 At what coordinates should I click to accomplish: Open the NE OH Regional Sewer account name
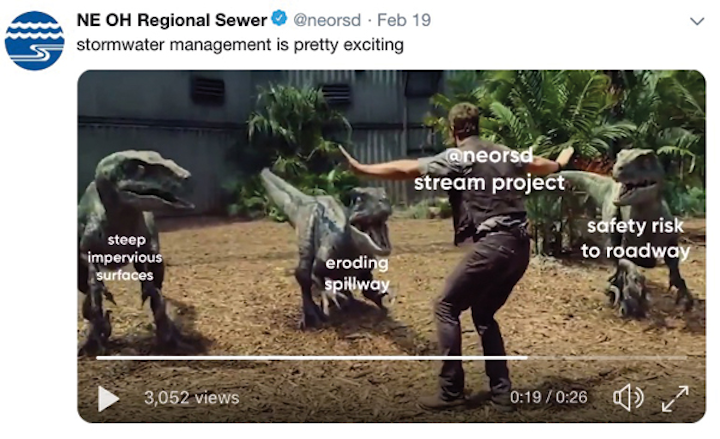(172, 20)
